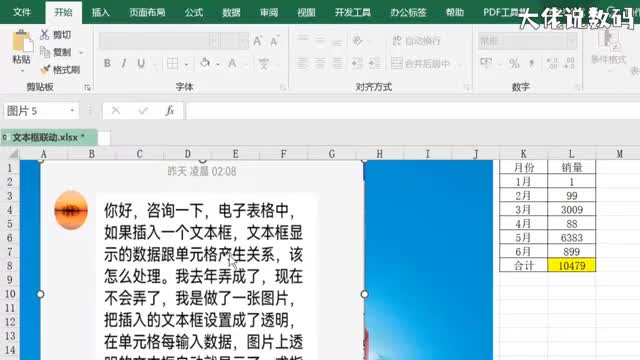Click the top align icon
Image resolution: width=640 pixels, height=360 pixels.
tap(303, 40)
